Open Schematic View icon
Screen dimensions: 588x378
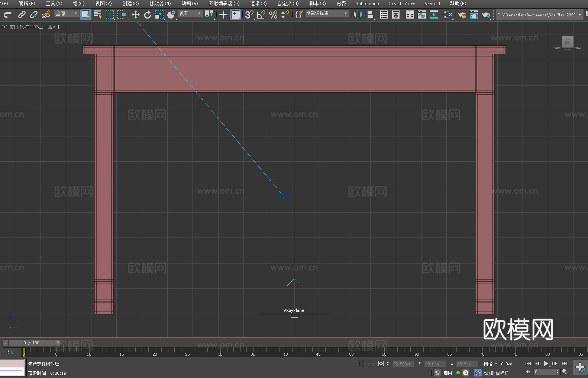coord(434,14)
